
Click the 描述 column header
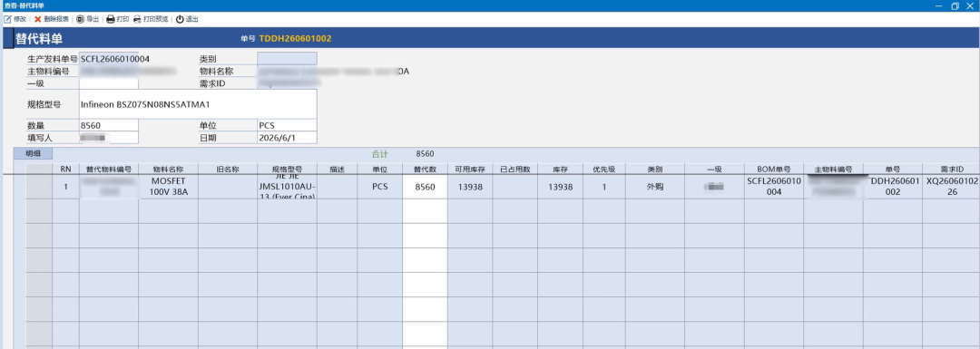tap(337, 170)
